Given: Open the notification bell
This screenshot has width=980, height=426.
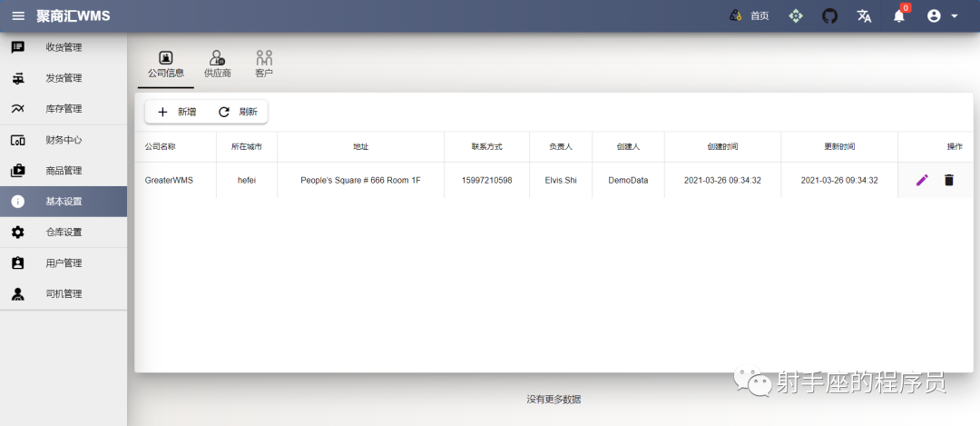Looking at the screenshot, I should point(899,16).
